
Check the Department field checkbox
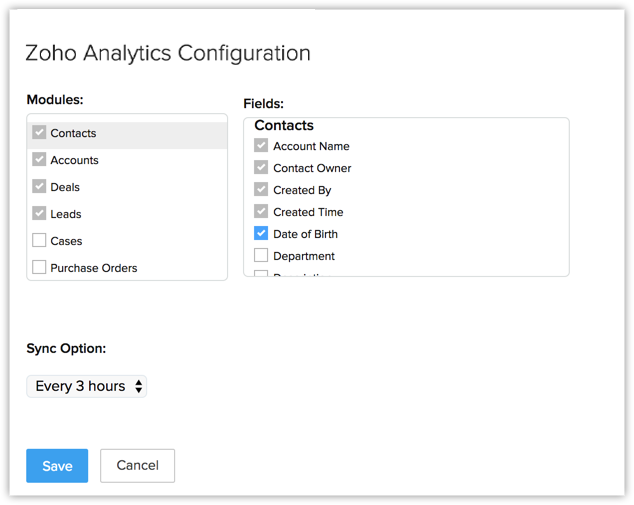261,255
